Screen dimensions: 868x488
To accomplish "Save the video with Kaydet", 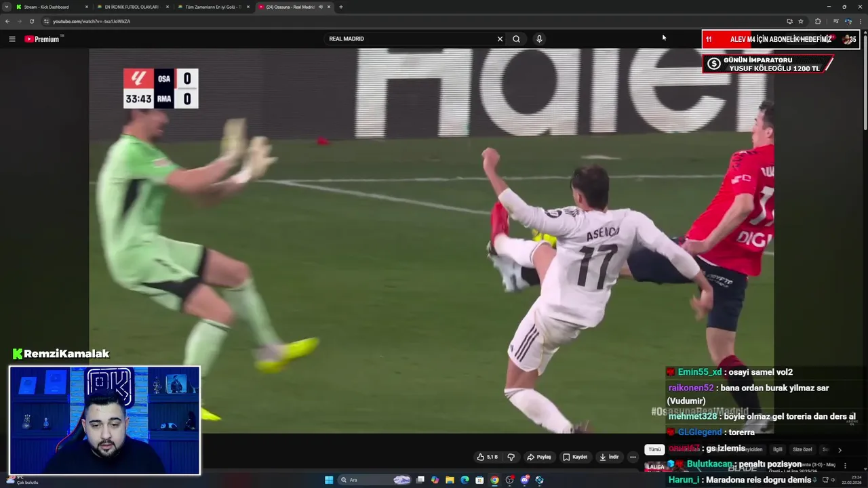I will coord(575,457).
